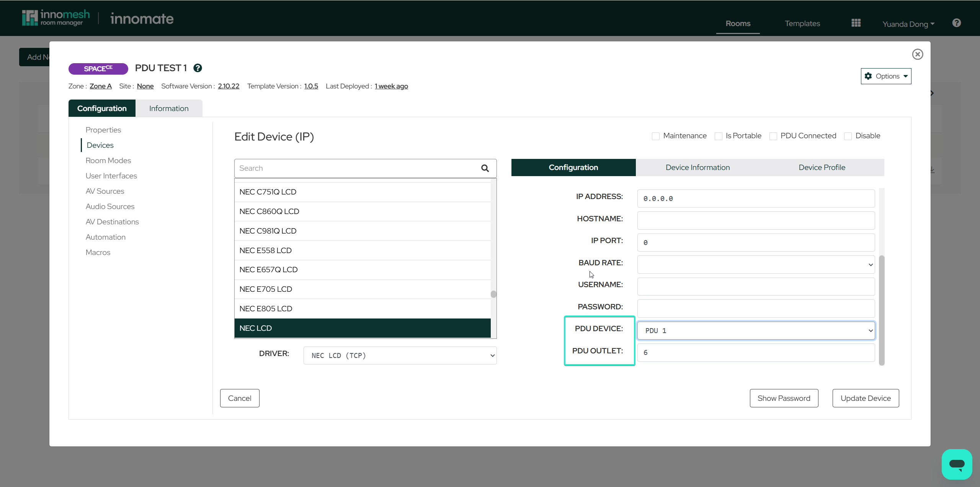Toggle the Is Portable checkbox
The image size is (980, 487).
[x=718, y=136]
